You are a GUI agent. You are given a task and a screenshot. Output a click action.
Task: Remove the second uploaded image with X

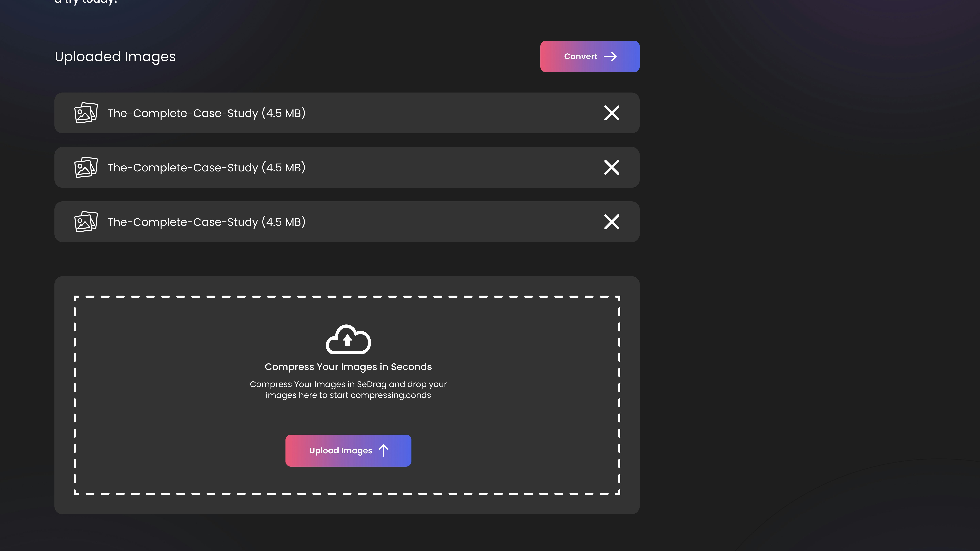point(612,167)
